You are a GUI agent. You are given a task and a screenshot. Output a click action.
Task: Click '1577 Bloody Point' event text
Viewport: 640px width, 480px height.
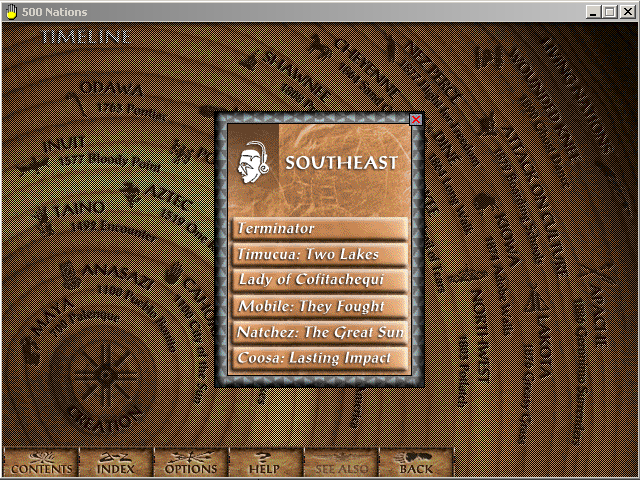pyautogui.click(x=109, y=162)
